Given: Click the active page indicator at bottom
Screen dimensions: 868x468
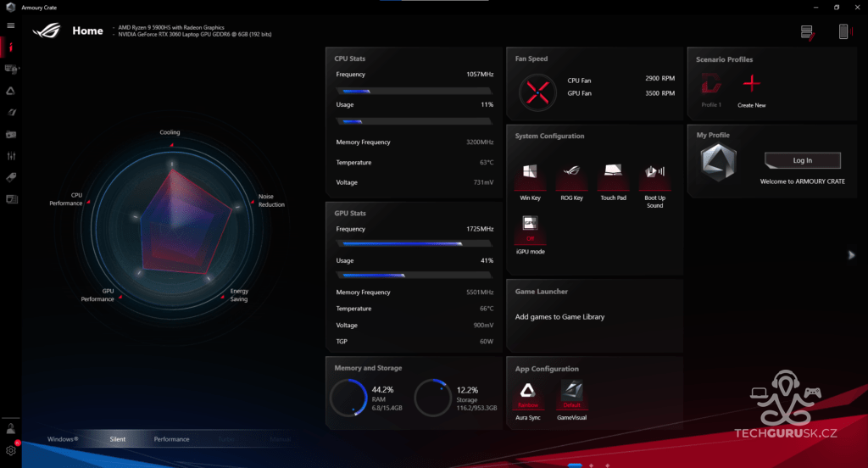Looking at the screenshot, I should coord(575,465).
